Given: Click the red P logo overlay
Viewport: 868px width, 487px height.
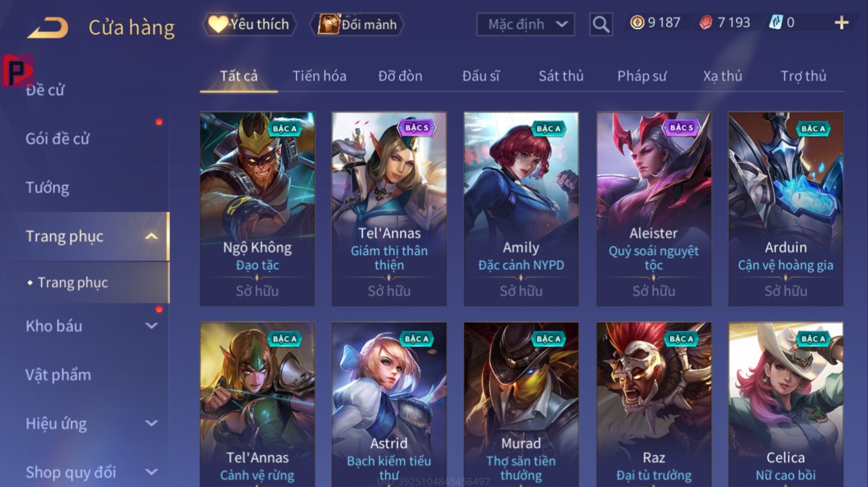Looking at the screenshot, I should 17,70.
